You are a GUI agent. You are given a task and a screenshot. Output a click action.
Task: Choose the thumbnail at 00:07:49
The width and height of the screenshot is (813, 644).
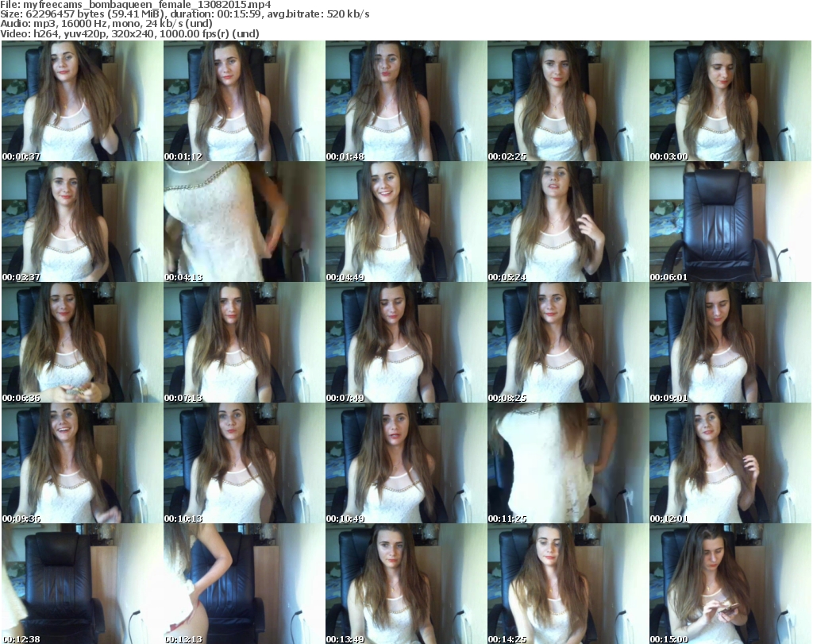tap(406, 343)
